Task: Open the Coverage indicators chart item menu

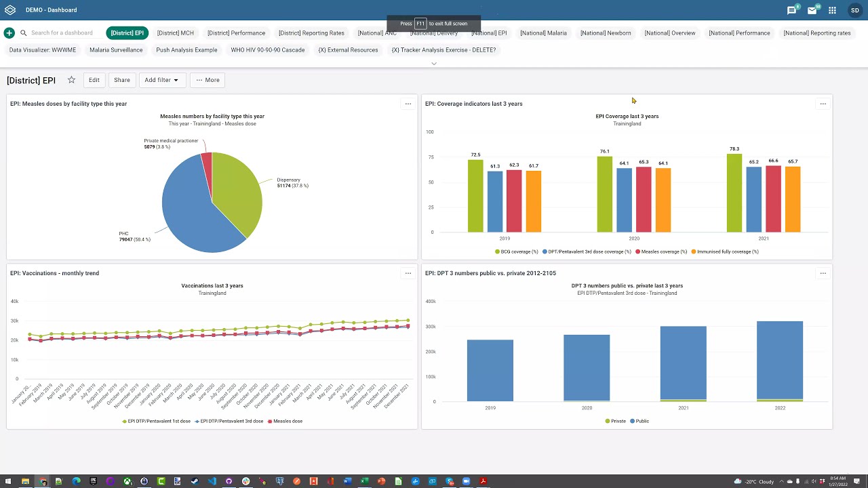Action: (823, 104)
